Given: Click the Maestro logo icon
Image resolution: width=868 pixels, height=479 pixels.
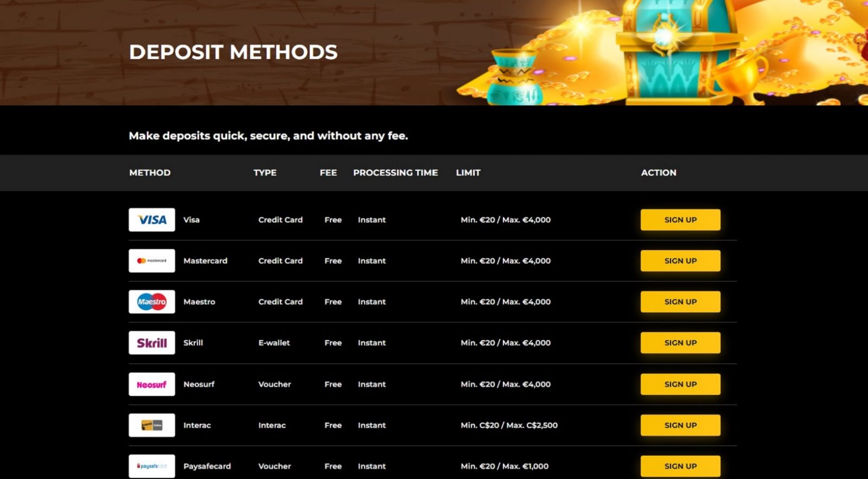Looking at the screenshot, I should pos(152,302).
